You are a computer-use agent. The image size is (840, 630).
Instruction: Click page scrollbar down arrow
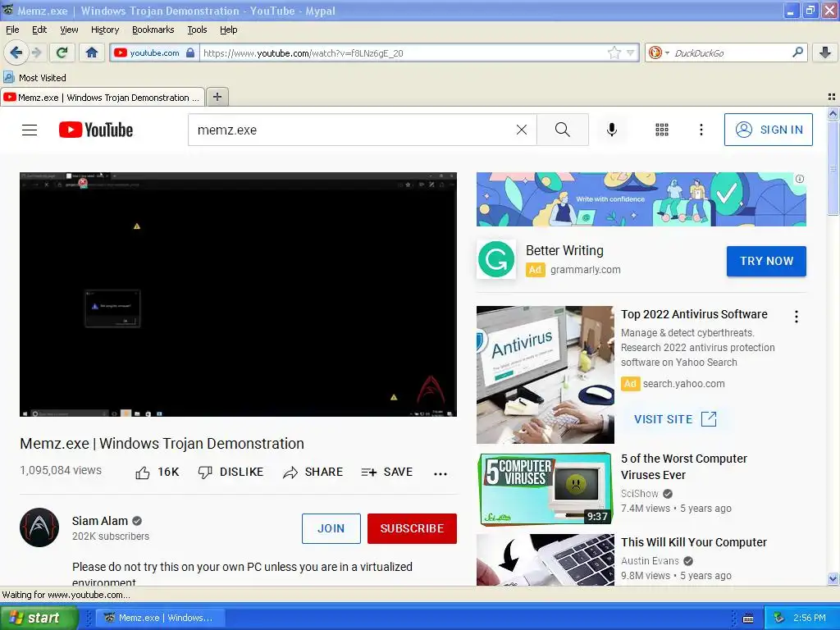[x=833, y=578]
